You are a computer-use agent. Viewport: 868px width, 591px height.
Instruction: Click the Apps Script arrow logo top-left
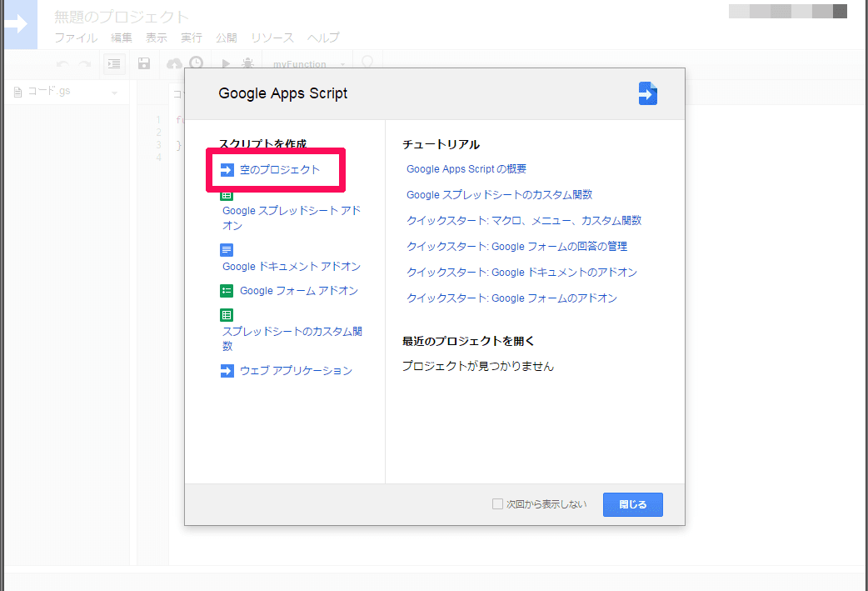click(x=19, y=24)
